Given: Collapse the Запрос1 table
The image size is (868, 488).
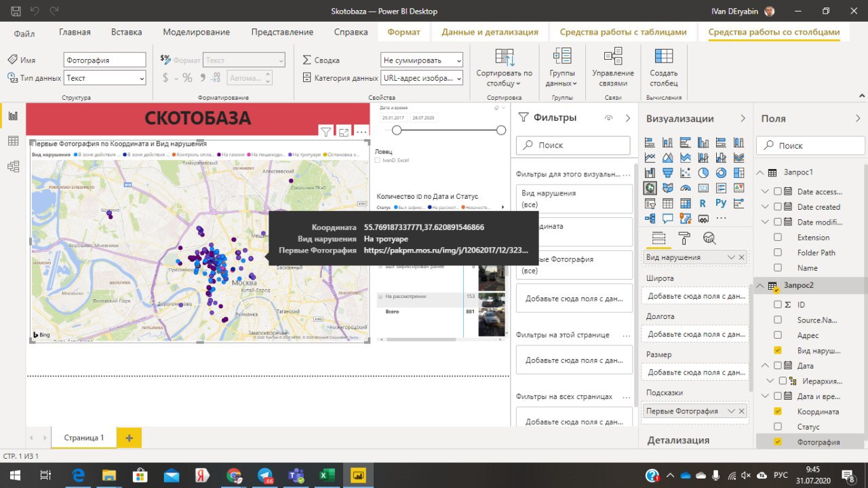Looking at the screenshot, I should click(761, 172).
